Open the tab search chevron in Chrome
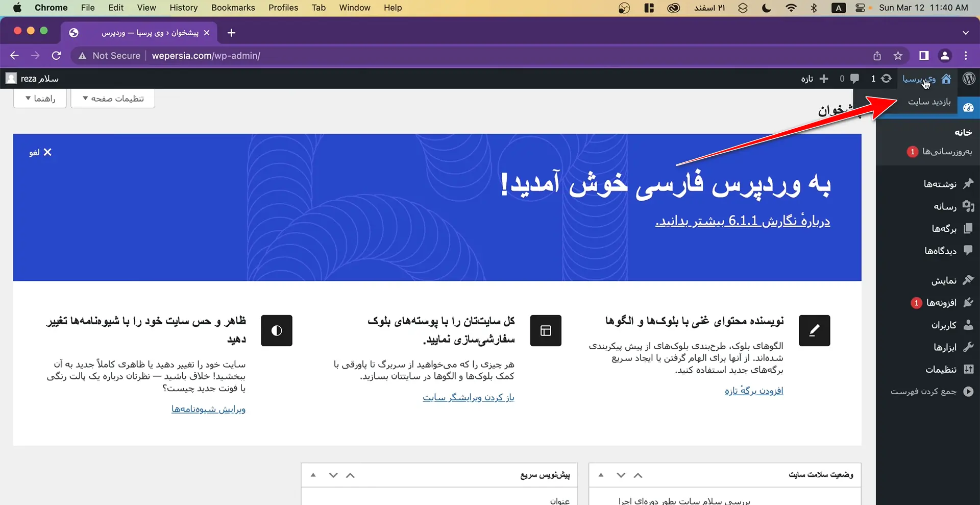 point(966,33)
